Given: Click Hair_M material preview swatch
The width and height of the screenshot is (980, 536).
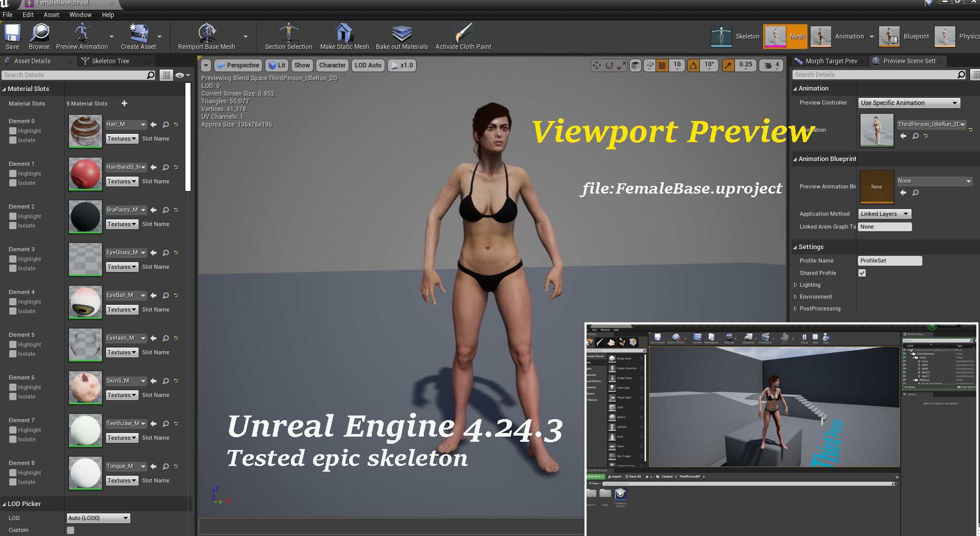Looking at the screenshot, I should 85,131.
